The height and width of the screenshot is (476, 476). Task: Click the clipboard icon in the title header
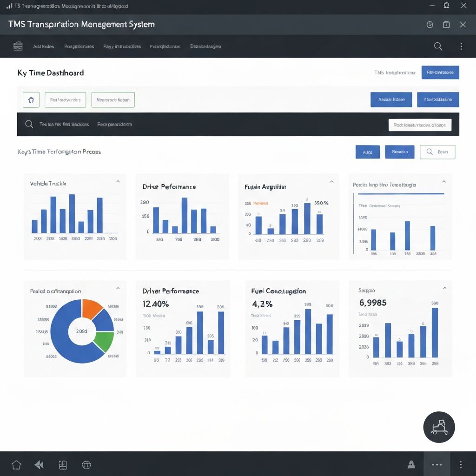coord(446,25)
